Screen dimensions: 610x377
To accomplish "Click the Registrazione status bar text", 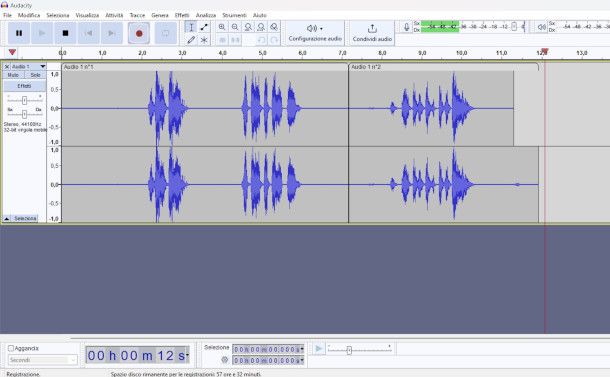I will coord(23,374).
